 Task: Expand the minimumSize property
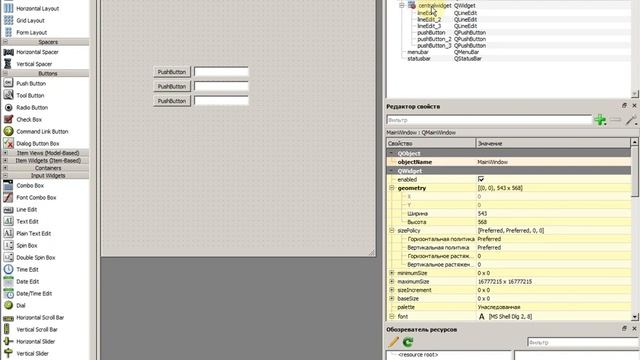(392, 273)
